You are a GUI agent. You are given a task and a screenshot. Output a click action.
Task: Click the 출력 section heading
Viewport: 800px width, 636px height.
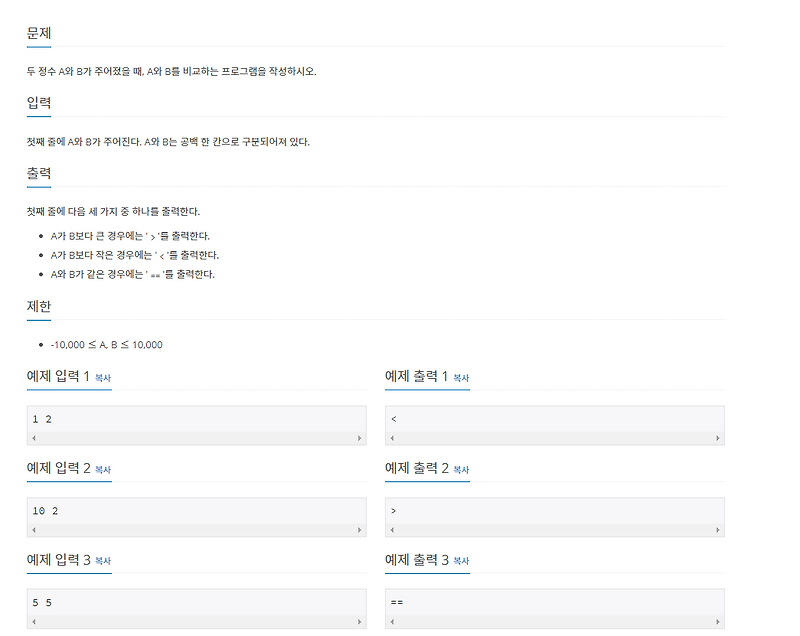point(37,173)
